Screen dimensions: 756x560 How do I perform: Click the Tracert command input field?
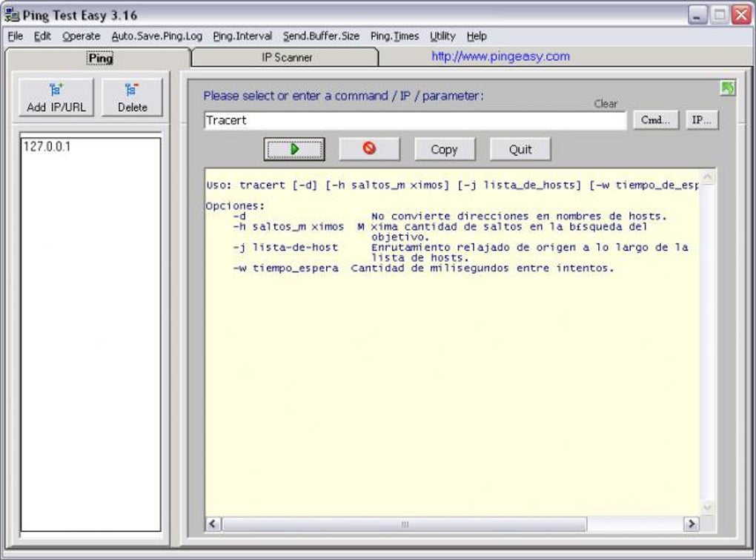415,120
